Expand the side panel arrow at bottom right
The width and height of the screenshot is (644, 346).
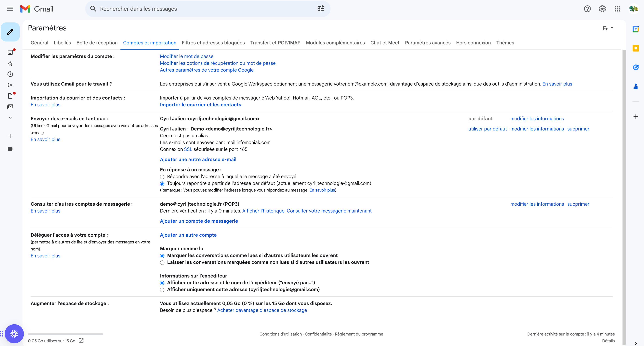pyautogui.click(x=636, y=343)
